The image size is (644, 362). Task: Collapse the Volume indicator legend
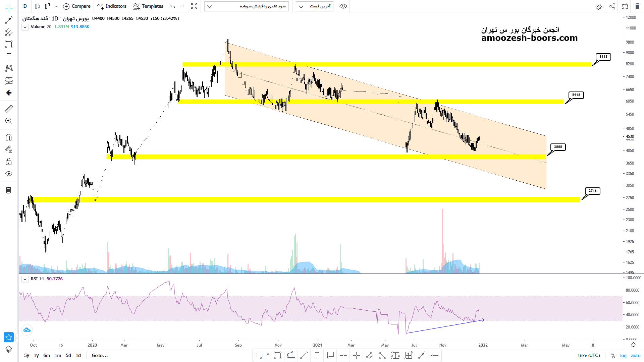coord(25,27)
